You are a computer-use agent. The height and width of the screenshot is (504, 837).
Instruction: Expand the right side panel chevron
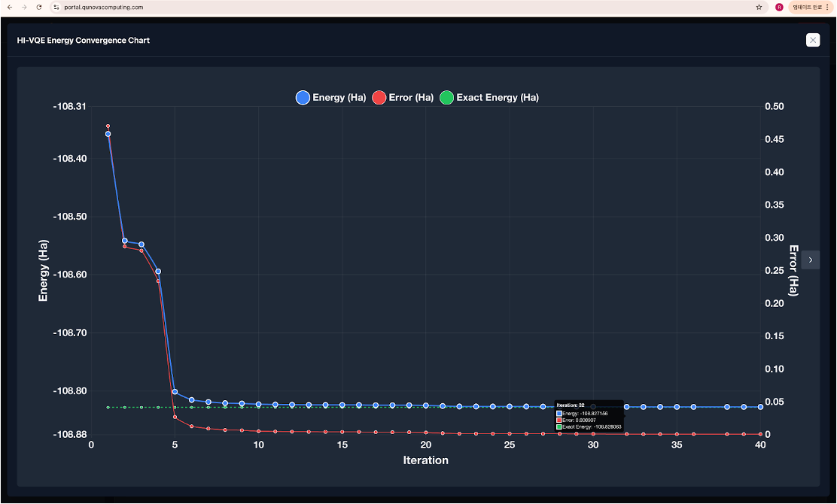click(x=810, y=260)
